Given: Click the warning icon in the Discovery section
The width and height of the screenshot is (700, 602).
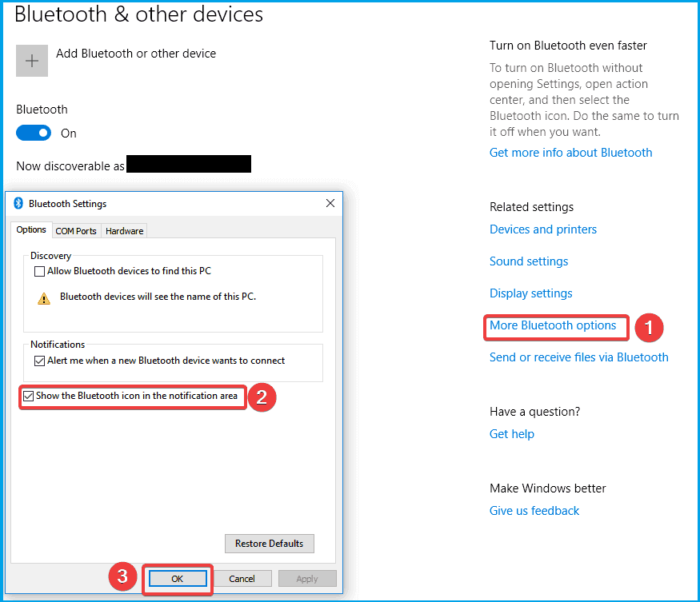Looking at the screenshot, I should tap(44, 298).
